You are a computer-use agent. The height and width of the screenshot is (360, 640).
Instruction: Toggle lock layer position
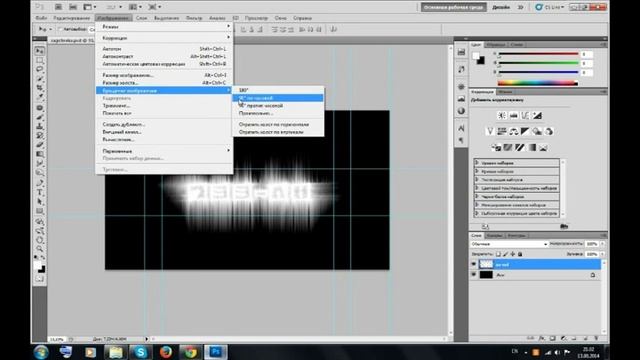513,254
